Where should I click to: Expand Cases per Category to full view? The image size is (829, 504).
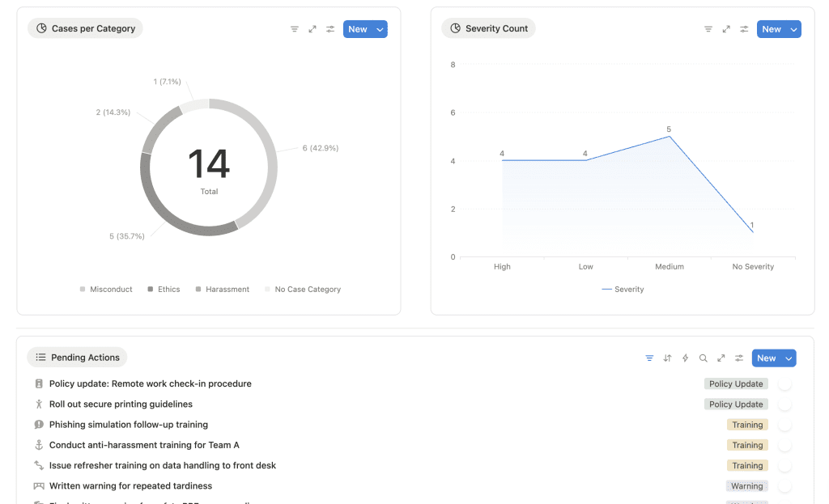(x=312, y=29)
